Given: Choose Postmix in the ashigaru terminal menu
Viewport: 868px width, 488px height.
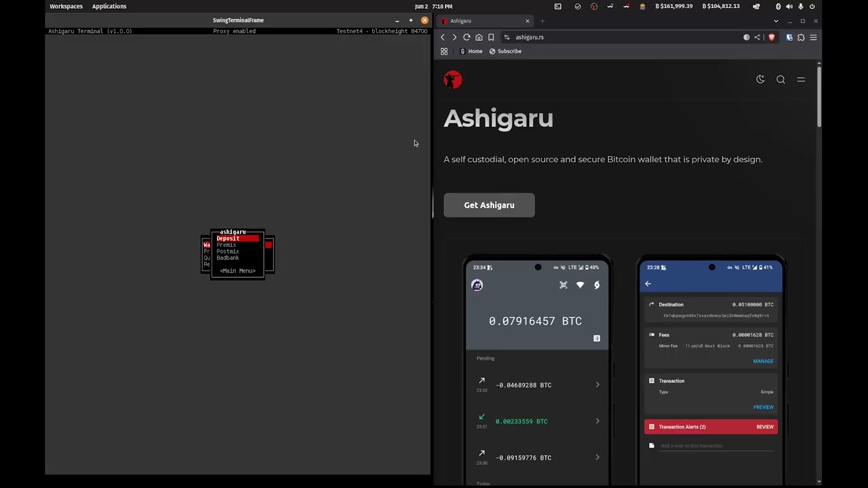Looking at the screenshot, I should pos(228,251).
